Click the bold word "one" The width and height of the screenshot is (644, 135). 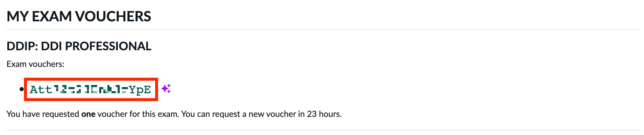pyautogui.click(x=88, y=114)
